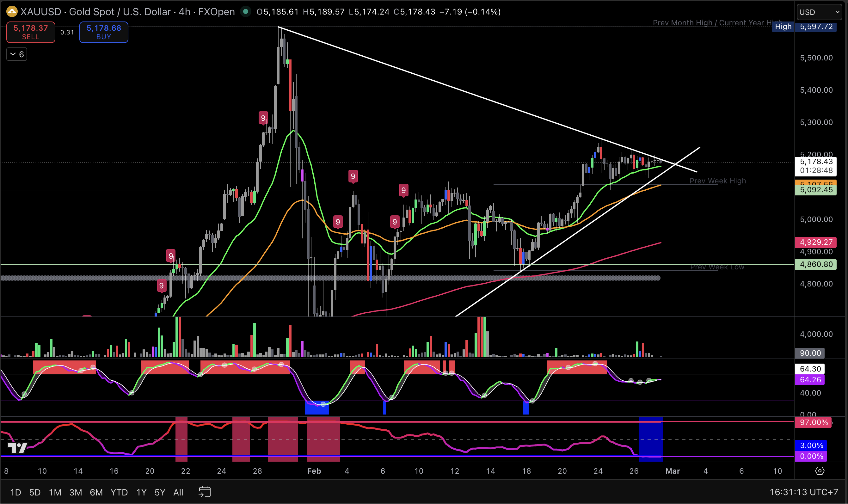Select the 3M date range

pos(75,492)
